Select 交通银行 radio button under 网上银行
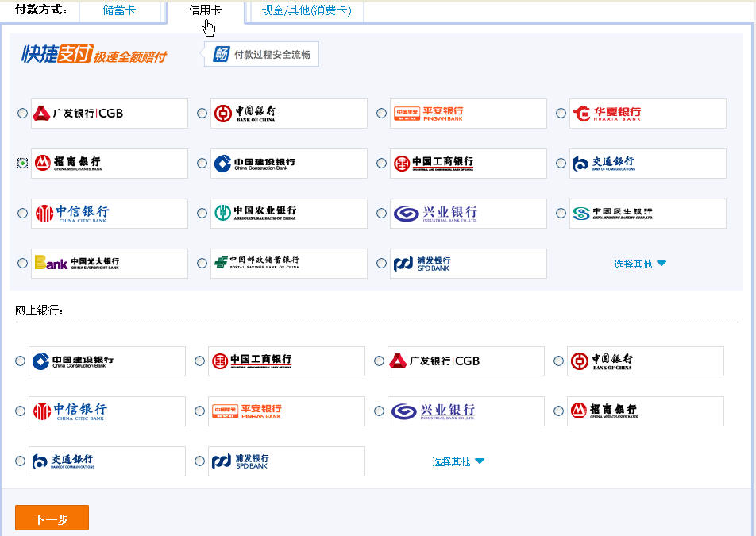The width and height of the screenshot is (756, 536). (20, 461)
